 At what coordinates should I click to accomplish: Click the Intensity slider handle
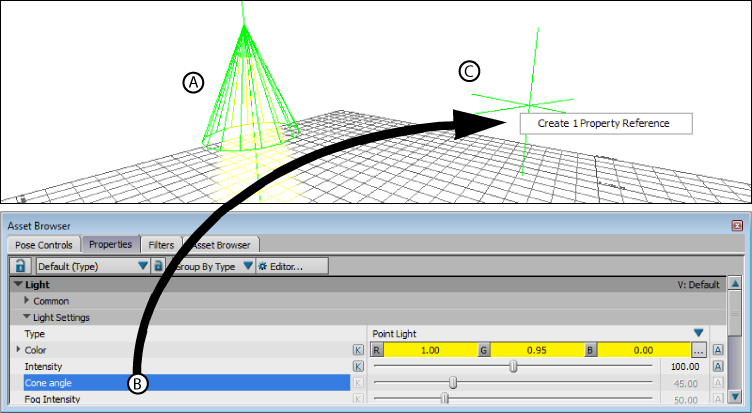[x=514, y=367]
